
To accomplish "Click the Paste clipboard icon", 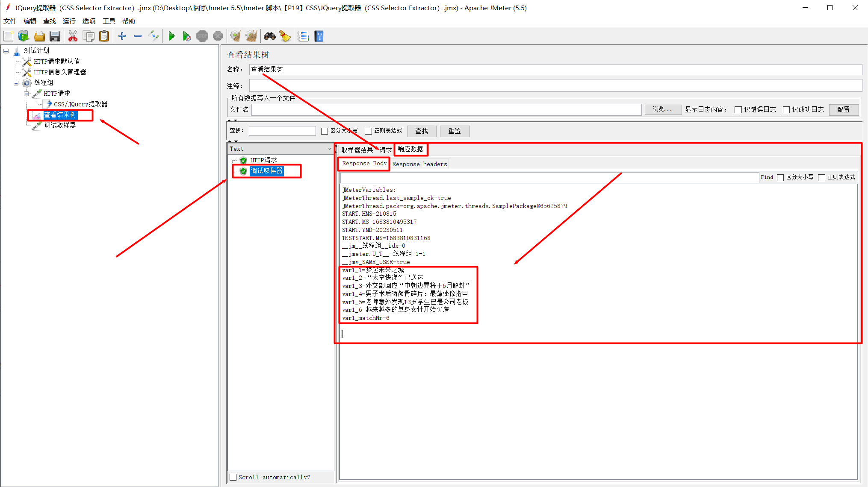I will point(104,36).
